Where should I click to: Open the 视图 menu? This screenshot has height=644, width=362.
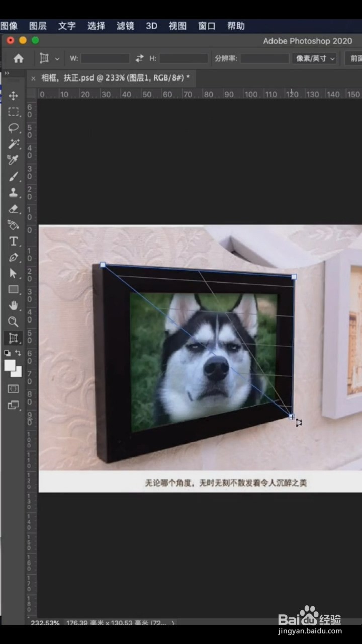[x=177, y=26]
